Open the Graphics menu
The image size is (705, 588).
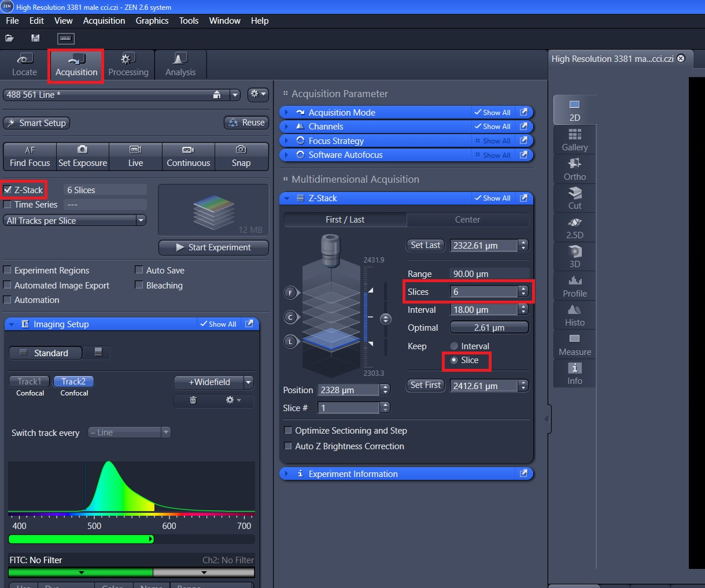coord(152,21)
